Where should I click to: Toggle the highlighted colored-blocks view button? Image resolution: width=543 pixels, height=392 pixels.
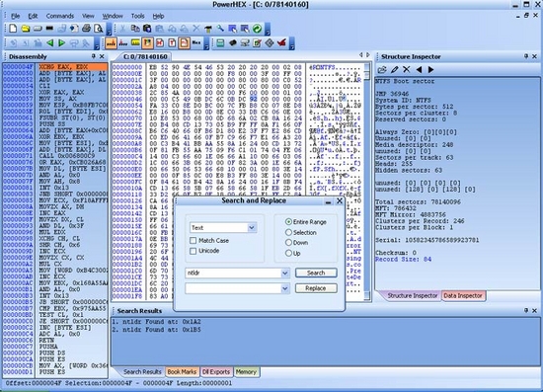pos(147,42)
